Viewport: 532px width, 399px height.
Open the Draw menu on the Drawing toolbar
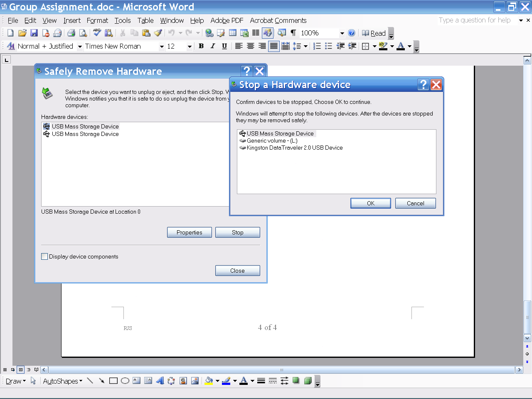pos(15,381)
